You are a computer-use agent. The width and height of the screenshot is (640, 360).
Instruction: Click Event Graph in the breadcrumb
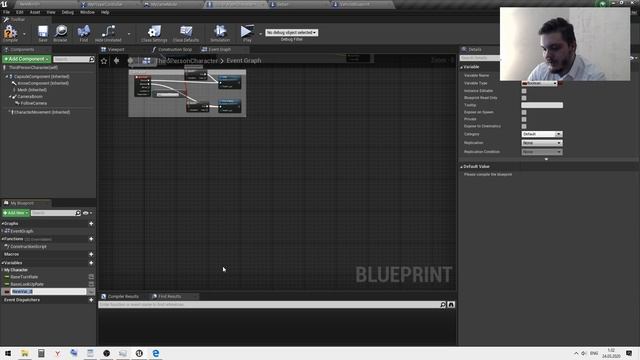pyautogui.click(x=244, y=60)
